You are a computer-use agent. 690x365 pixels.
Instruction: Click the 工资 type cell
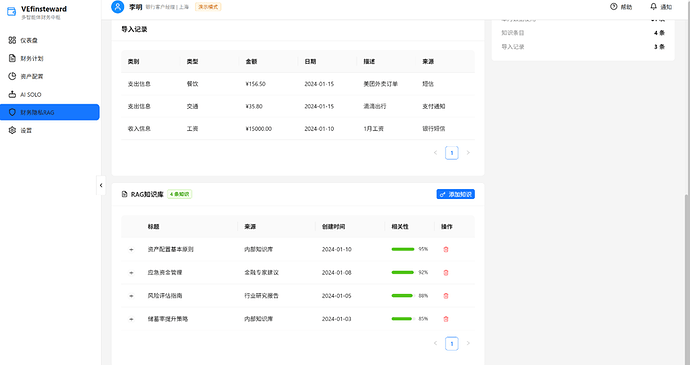coord(192,129)
